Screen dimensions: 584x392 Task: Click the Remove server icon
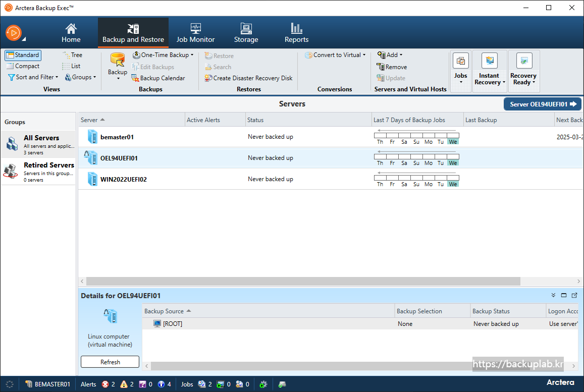pyautogui.click(x=380, y=67)
